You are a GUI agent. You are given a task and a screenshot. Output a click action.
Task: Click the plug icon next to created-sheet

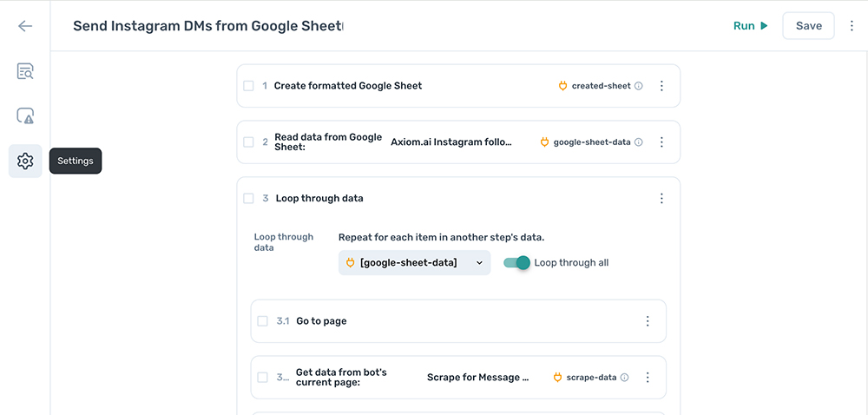click(x=563, y=86)
